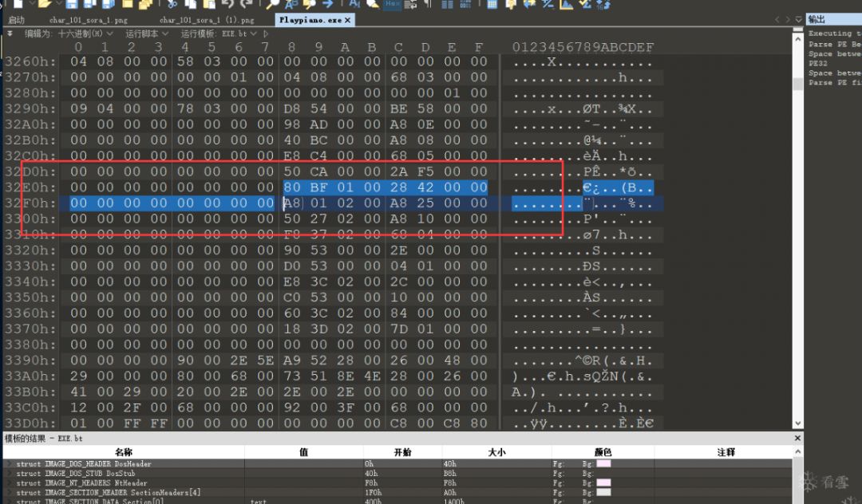Click the 注释 column header

pyautogui.click(x=726, y=452)
